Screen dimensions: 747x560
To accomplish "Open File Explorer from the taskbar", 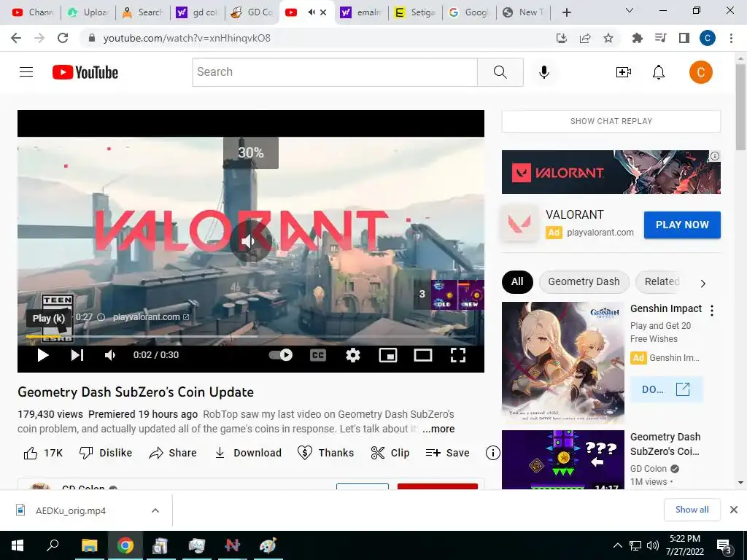I will pos(89,545).
